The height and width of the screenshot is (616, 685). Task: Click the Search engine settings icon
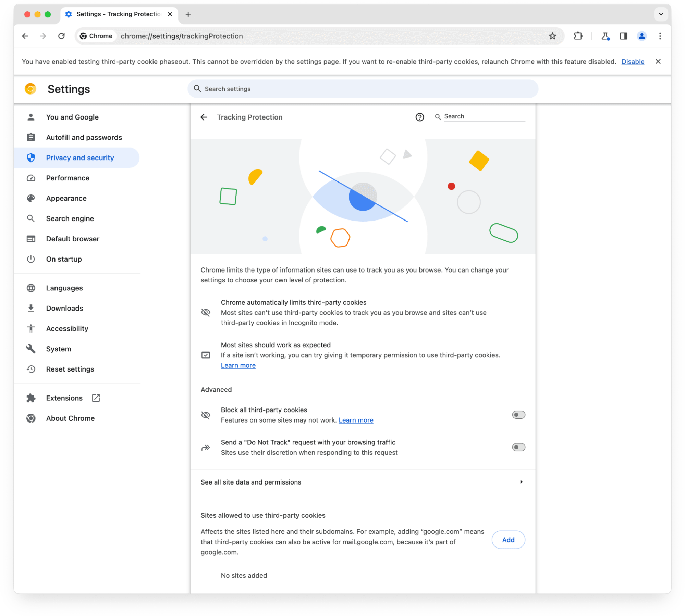(x=31, y=218)
